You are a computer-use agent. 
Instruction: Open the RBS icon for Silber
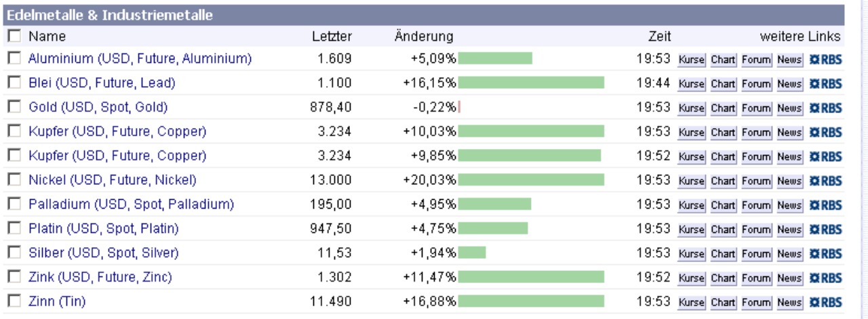825,254
